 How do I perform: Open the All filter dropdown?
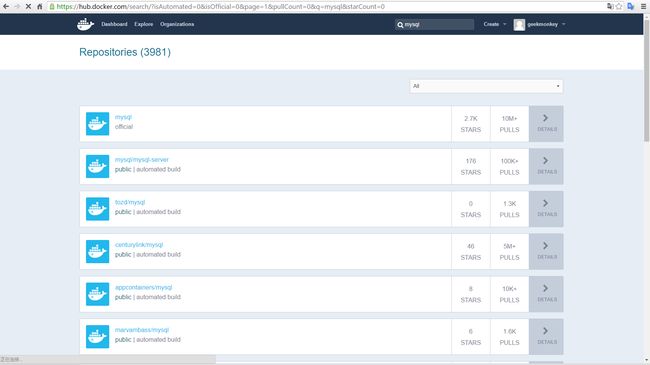[x=486, y=86]
